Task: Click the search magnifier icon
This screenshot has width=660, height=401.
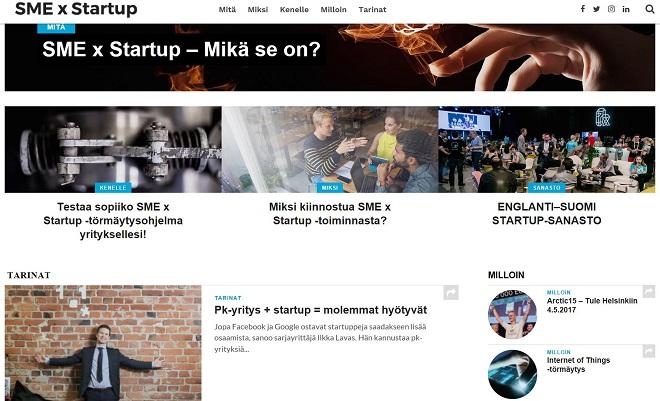Action: [650, 9]
